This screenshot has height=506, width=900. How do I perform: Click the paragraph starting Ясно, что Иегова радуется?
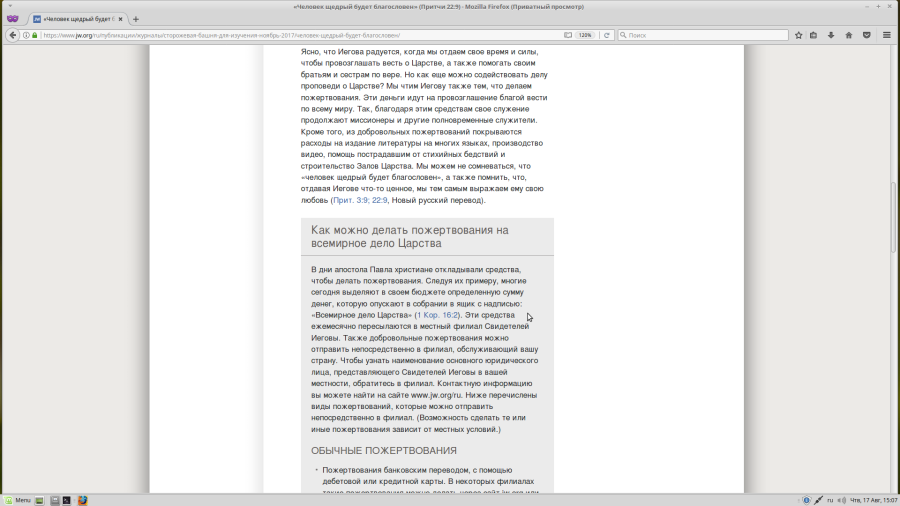tap(425, 126)
